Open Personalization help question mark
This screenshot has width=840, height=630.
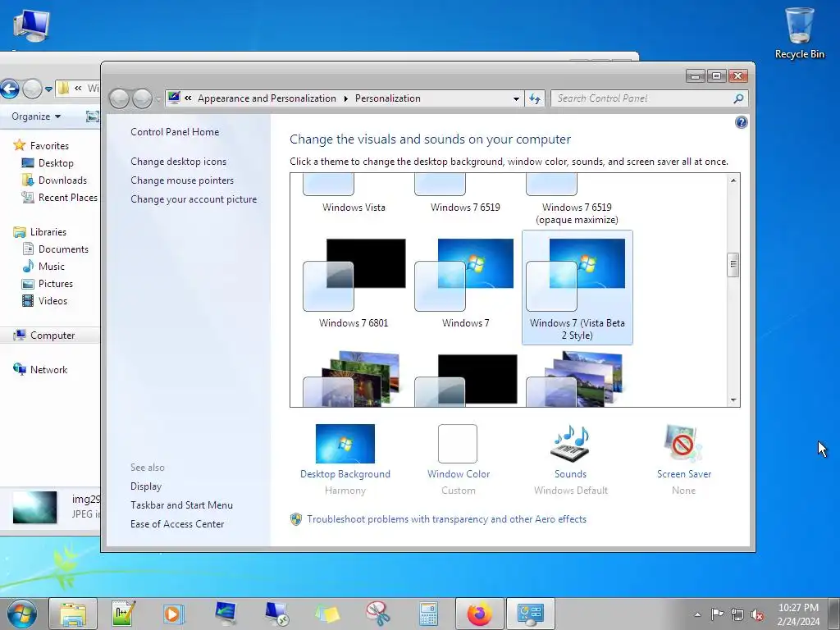741,123
